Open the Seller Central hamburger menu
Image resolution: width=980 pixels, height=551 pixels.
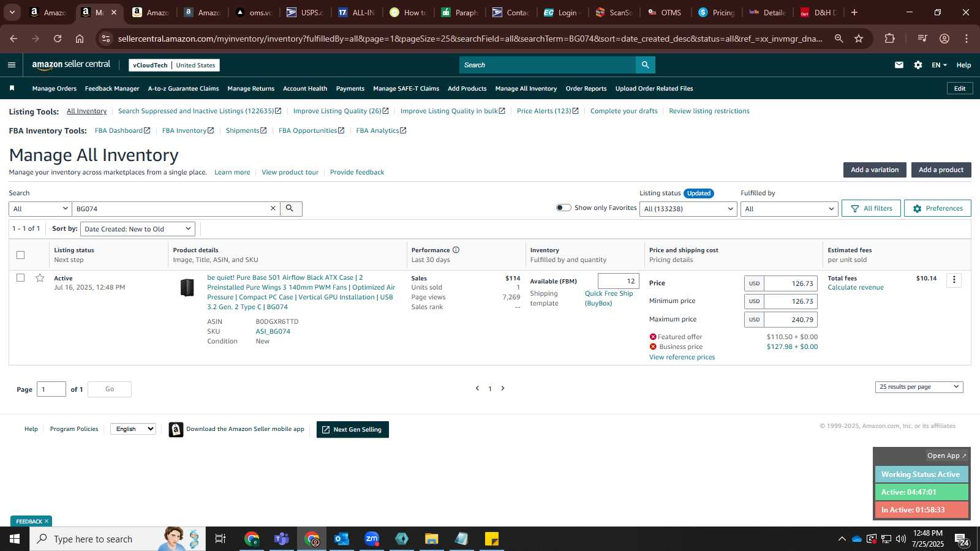tap(12, 65)
